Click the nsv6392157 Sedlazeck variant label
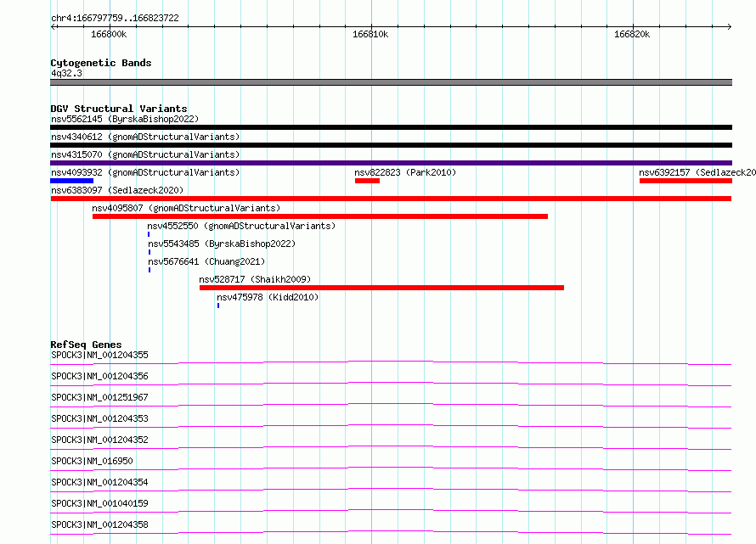The height and width of the screenshot is (544, 756). tap(697, 172)
